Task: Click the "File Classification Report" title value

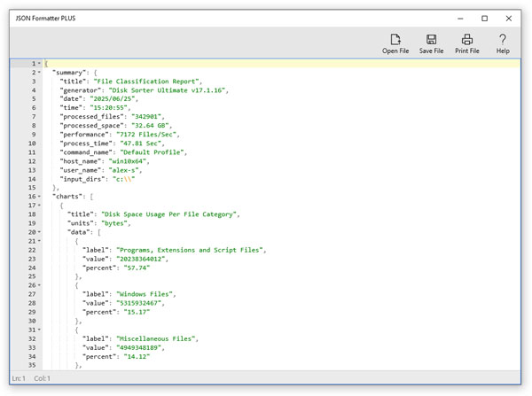Action: coord(146,82)
